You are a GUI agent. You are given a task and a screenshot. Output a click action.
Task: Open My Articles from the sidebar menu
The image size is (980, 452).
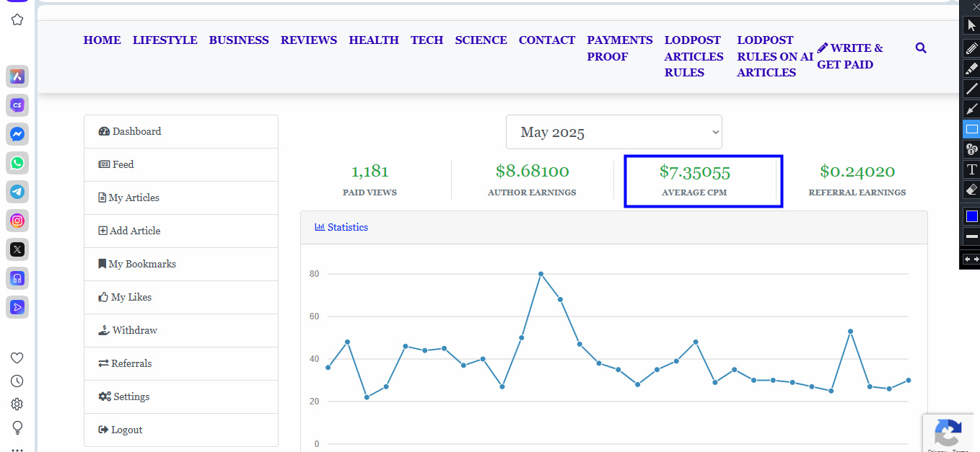pos(134,198)
